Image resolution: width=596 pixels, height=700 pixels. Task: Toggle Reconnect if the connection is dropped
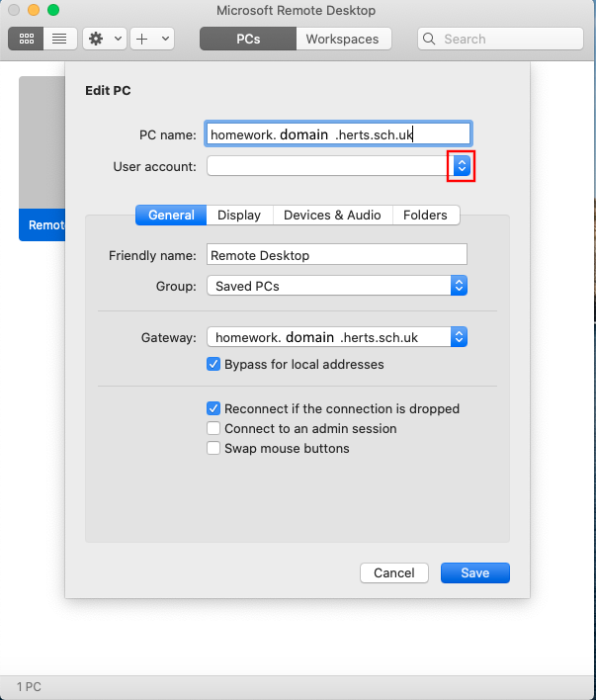pos(213,408)
